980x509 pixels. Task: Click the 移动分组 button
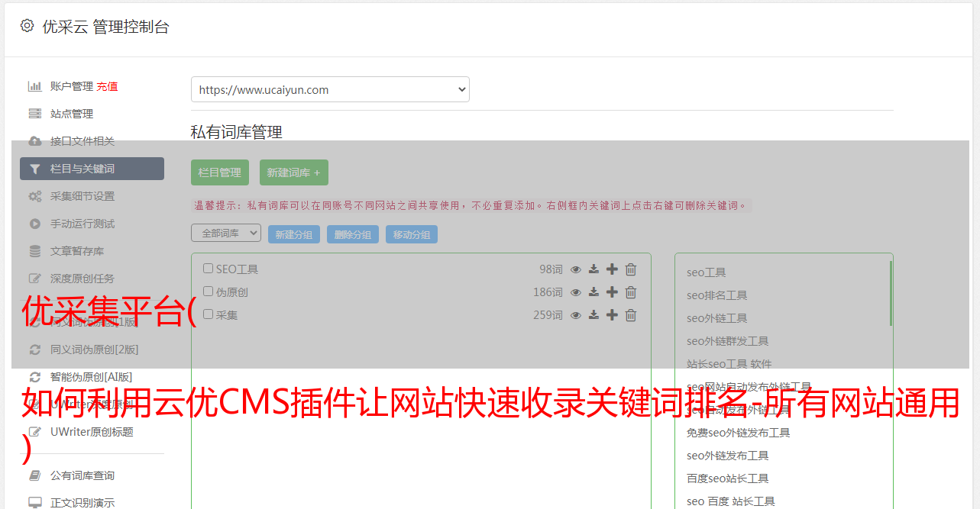412,234
